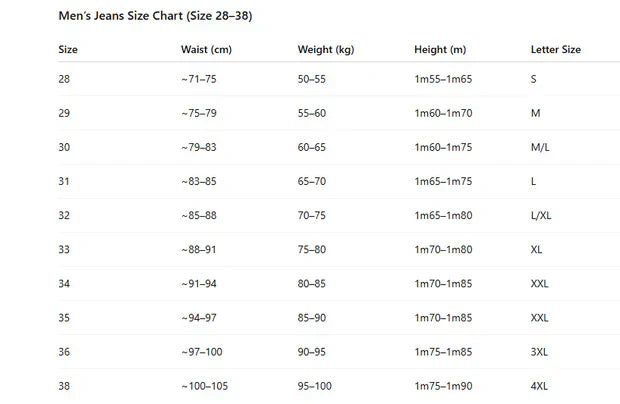Select waist value ~75–79
Viewport: 620px width, 404px height.
coord(199,113)
